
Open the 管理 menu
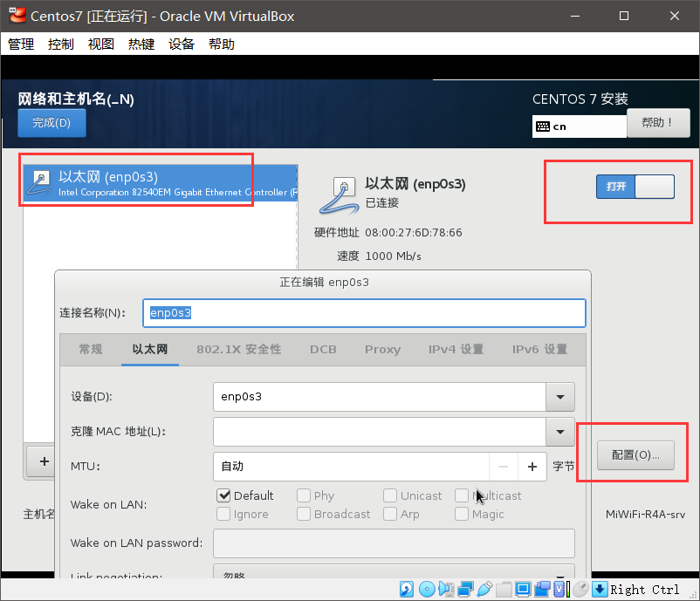pyautogui.click(x=21, y=44)
